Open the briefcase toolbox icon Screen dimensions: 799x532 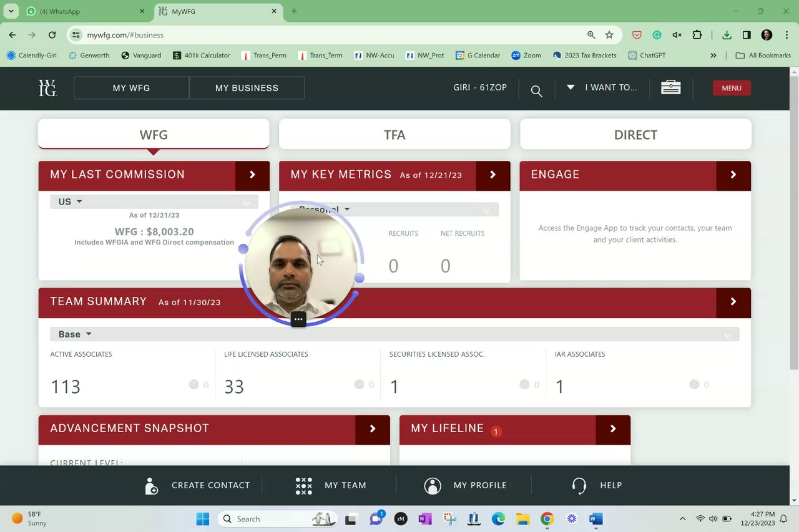[x=670, y=87]
